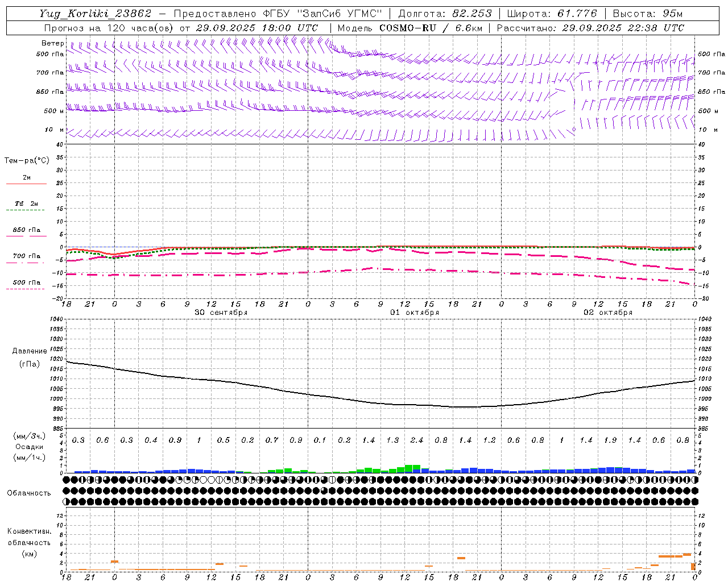Click the (мм/1ч.) precipitation unit label
Screen dimensions: 728x582
pyautogui.click(x=30, y=458)
